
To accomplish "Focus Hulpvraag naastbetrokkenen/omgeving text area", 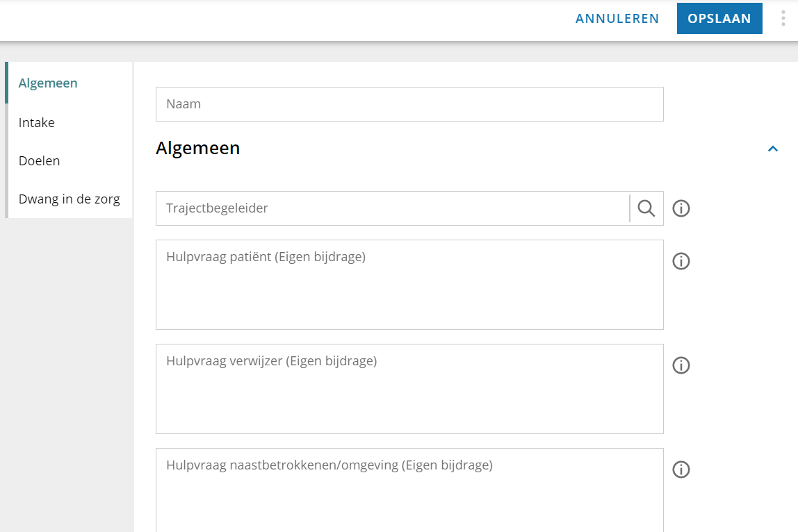I will coord(409,490).
